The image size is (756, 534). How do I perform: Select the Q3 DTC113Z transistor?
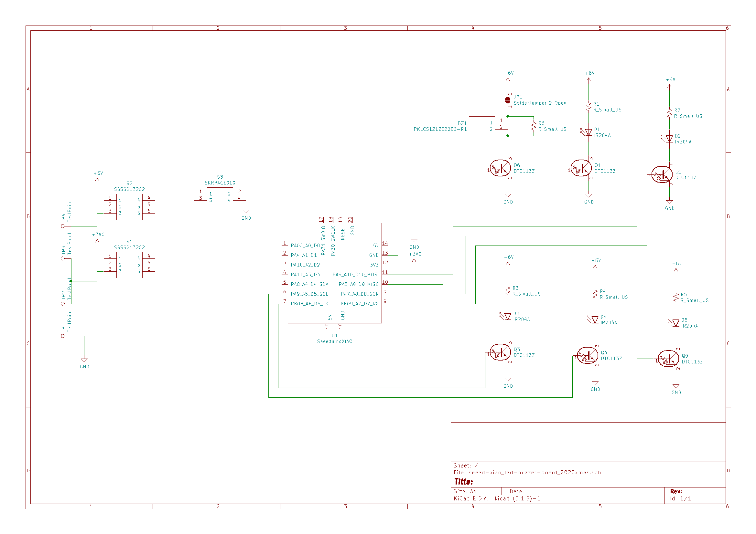click(501, 352)
